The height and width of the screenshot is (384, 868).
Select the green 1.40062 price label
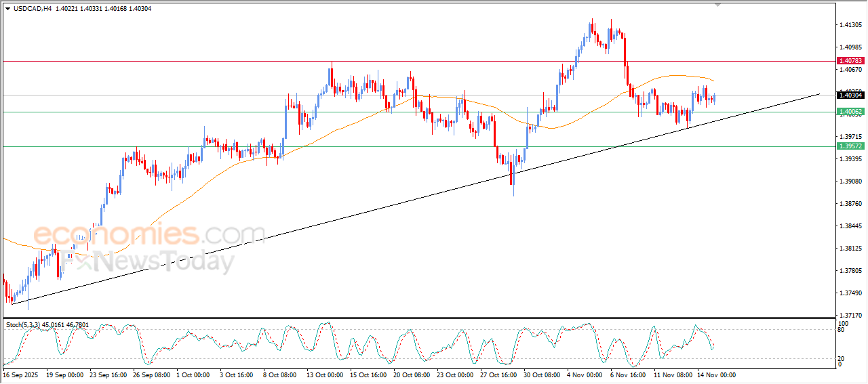point(851,112)
